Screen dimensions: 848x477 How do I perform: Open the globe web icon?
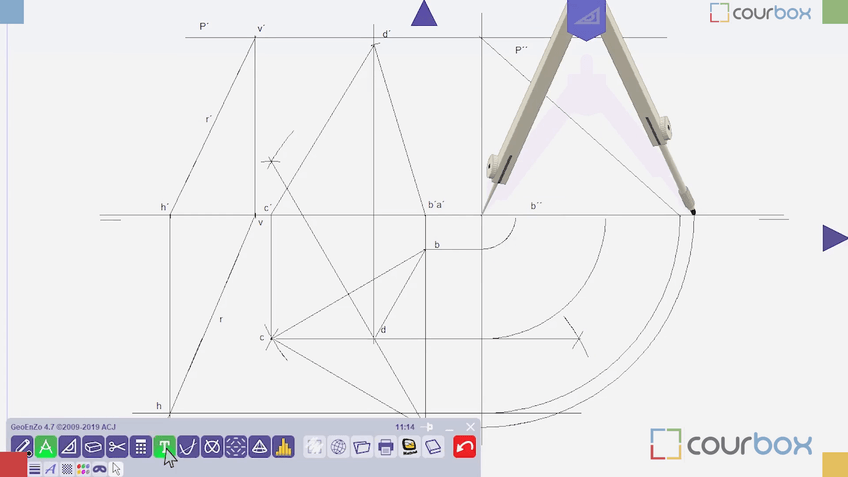338,447
